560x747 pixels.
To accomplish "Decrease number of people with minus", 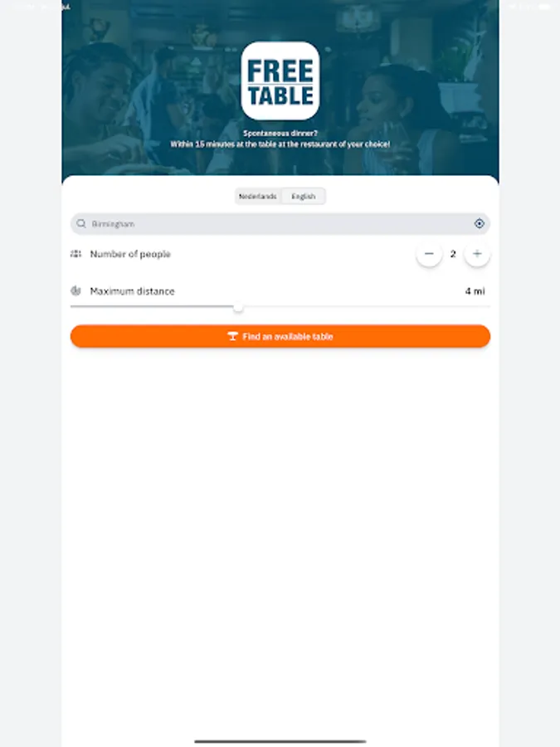I will pyautogui.click(x=429, y=254).
